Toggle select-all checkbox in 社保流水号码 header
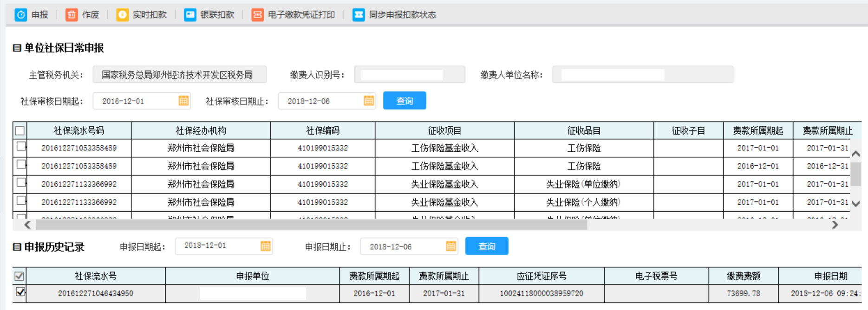The height and width of the screenshot is (310, 868). click(20, 131)
